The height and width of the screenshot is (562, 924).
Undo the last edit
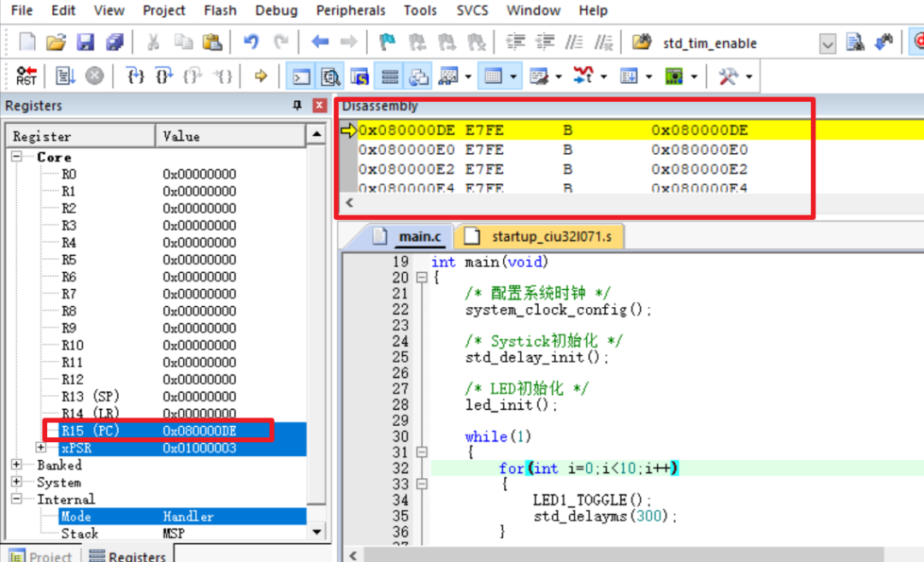click(251, 42)
